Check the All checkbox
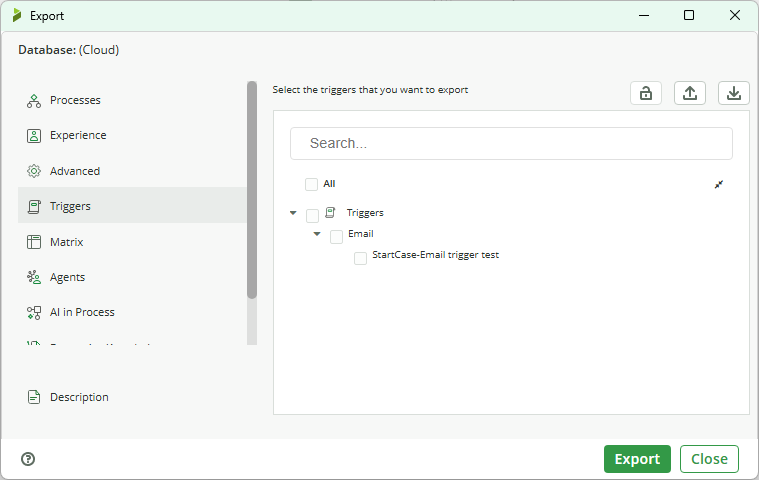 tap(311, 184)
